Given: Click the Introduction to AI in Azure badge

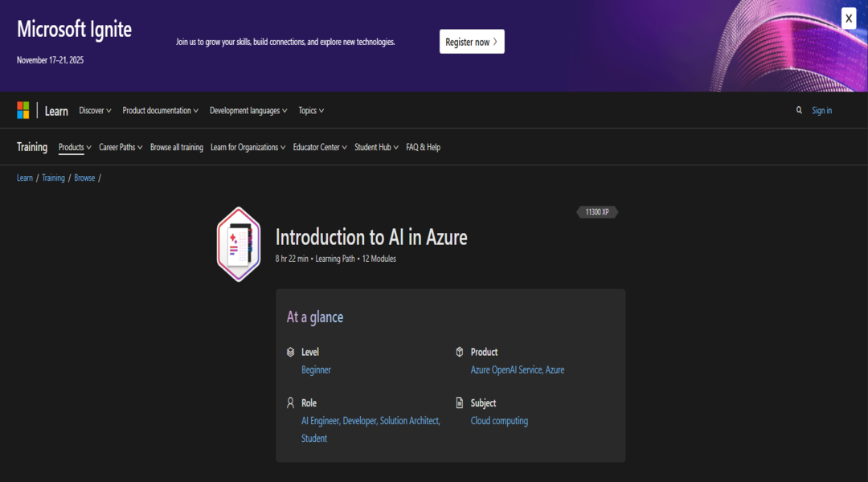Looking at the screenshot, I should click(x=239, y=244).
